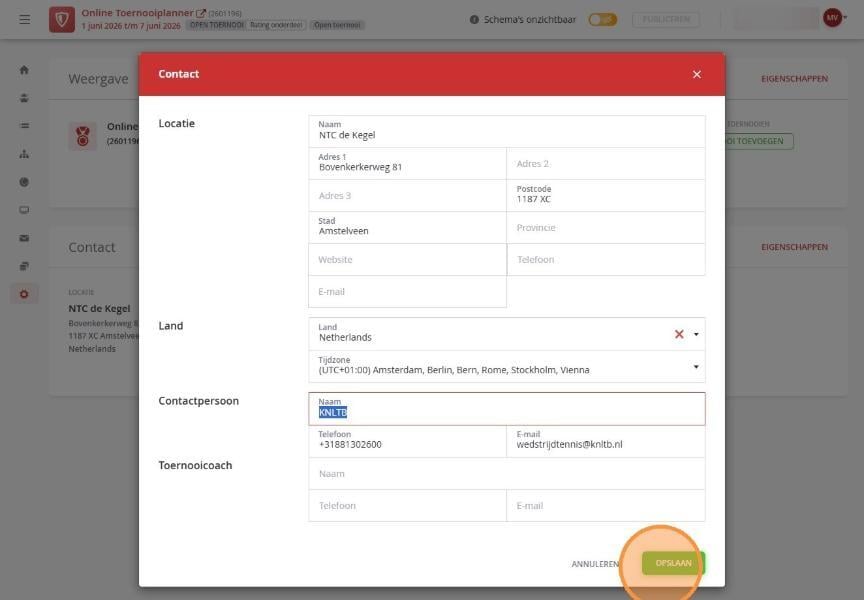Click the Website input field
Image resolution: width=864 pixels, height=600 pixels.
click(x=407, y=260)
